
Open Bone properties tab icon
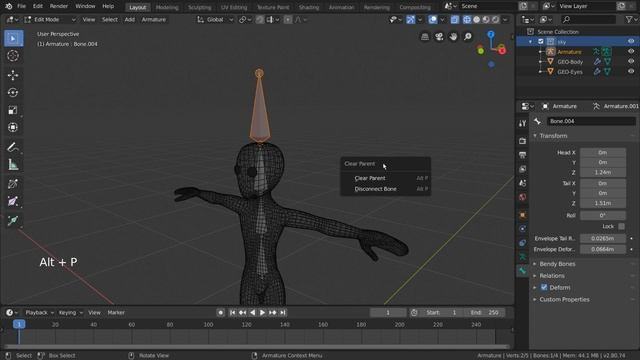522,271
